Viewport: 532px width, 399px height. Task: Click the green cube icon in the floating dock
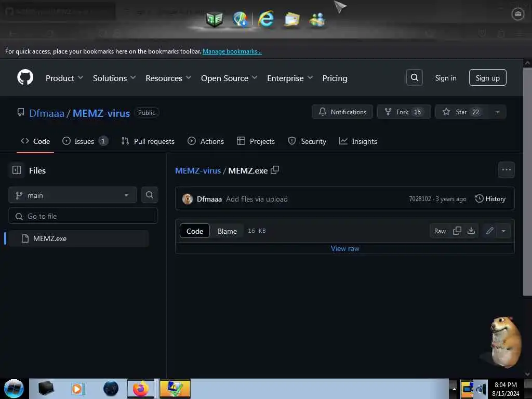pos(215,19)
